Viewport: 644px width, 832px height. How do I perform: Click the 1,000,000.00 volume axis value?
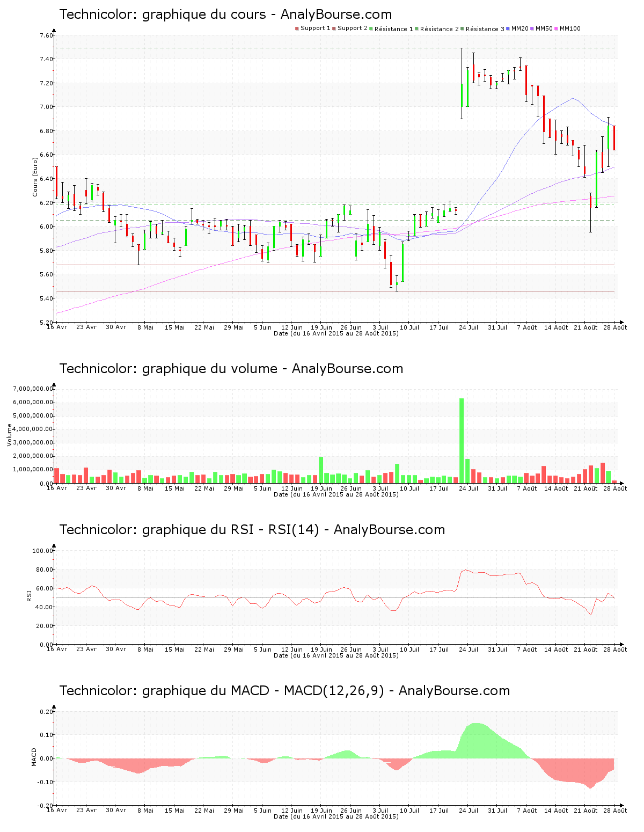pyautogui.click(x=34, y=469)
